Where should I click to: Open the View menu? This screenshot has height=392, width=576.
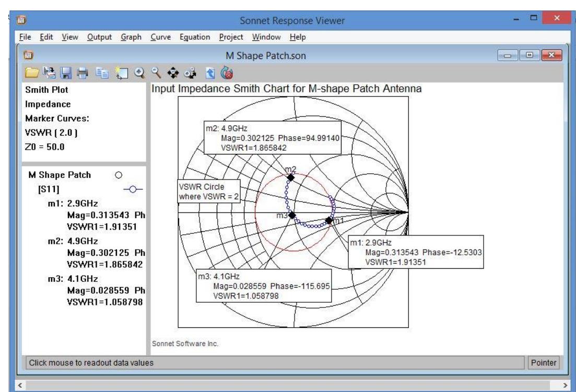coord(70,37)
